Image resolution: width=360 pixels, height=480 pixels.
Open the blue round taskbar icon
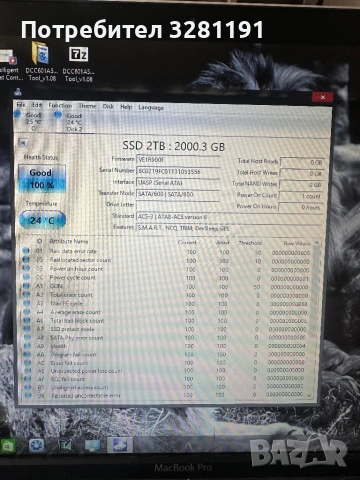(36, 446)
